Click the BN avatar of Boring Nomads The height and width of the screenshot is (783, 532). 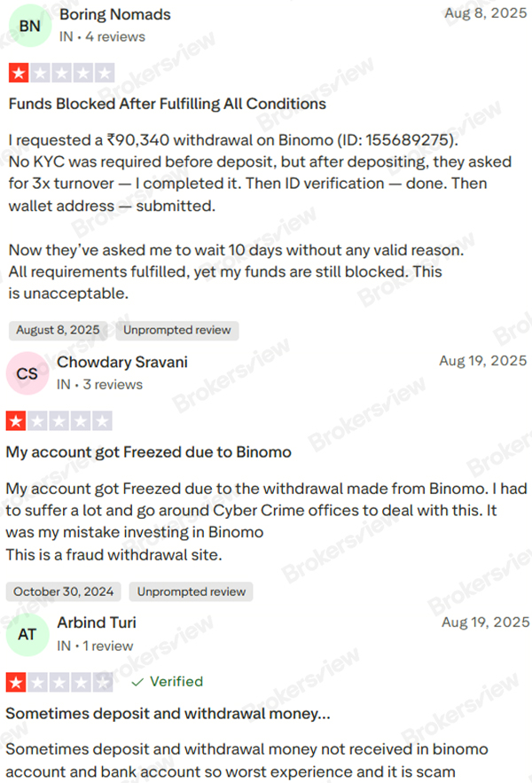tap(29, 26)
